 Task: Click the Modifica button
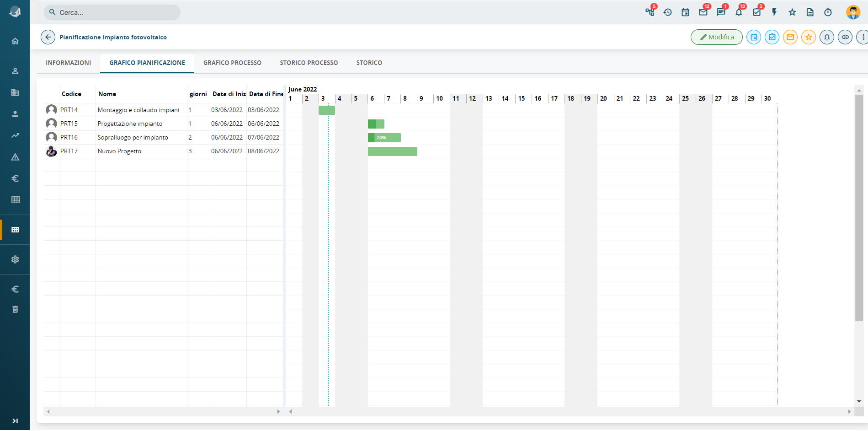coord(717,37)
